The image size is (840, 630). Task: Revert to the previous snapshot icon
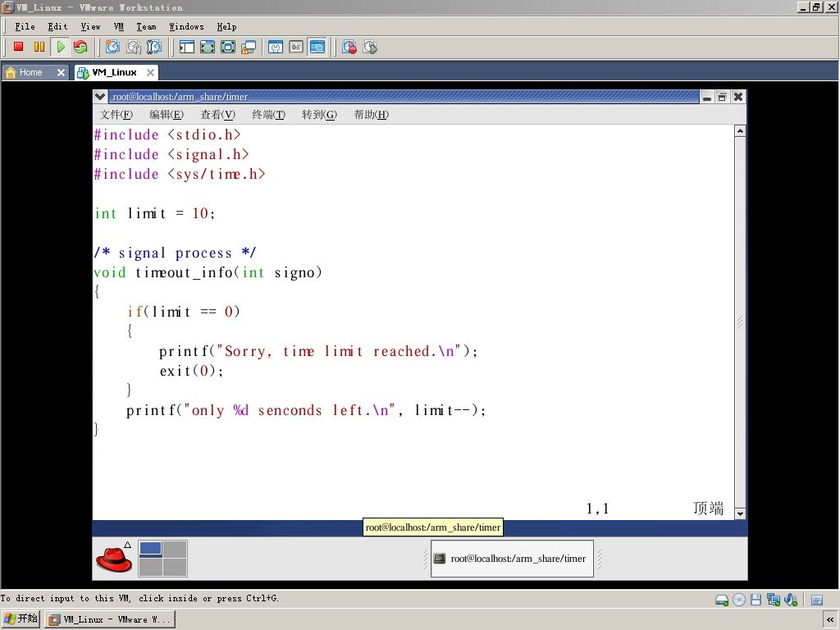[134, 47]
